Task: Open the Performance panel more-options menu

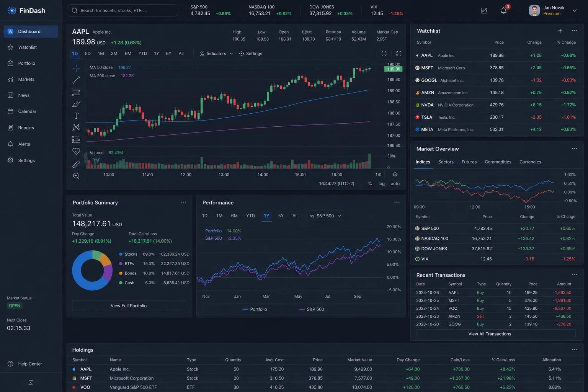Action: [397, 202]
